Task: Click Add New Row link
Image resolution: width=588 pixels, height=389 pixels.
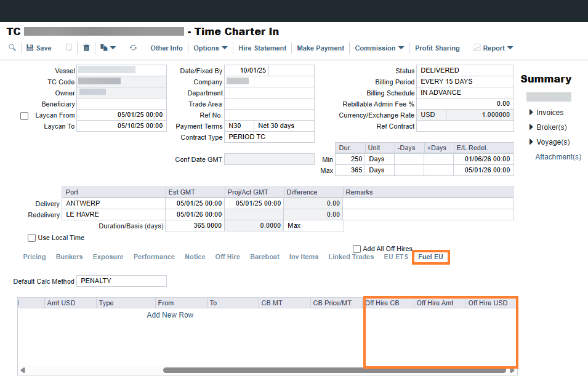Action: coord(170,315)
